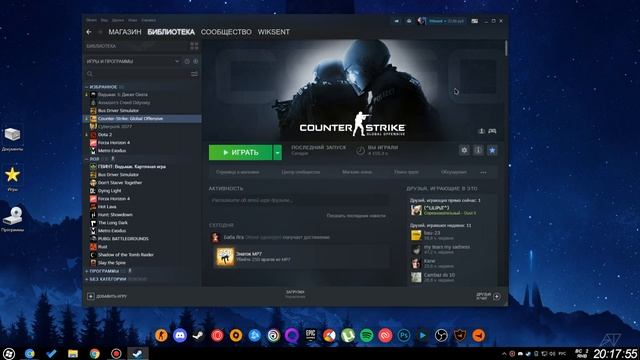This screenshot has height=360, width=640.
Task: Open the dropdown arrow next to ИГРАТЬ
Action: click(278, 152)
